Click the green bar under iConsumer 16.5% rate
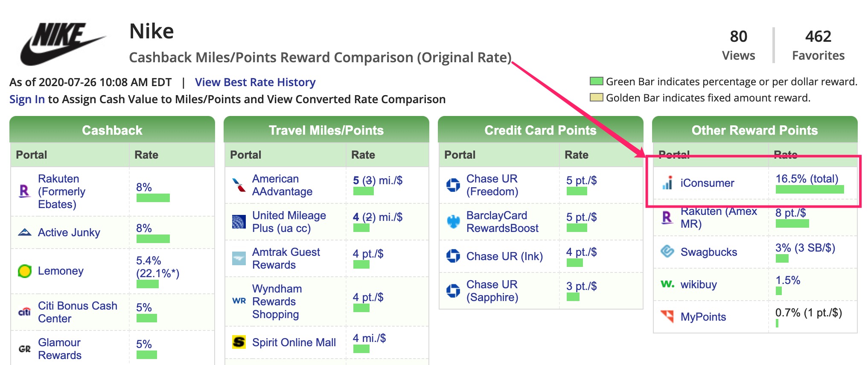The height and width of the screenshot is (365, 868). [x=810, y=189]
